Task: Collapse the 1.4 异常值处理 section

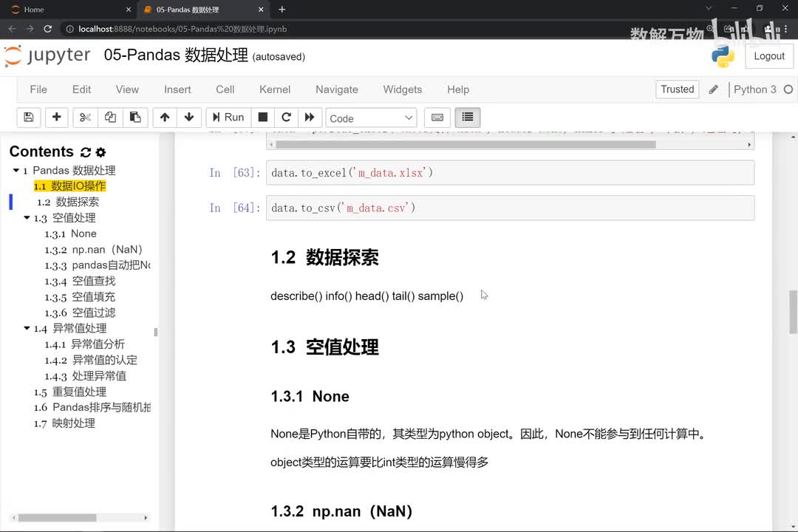Action: coord(27,328)
